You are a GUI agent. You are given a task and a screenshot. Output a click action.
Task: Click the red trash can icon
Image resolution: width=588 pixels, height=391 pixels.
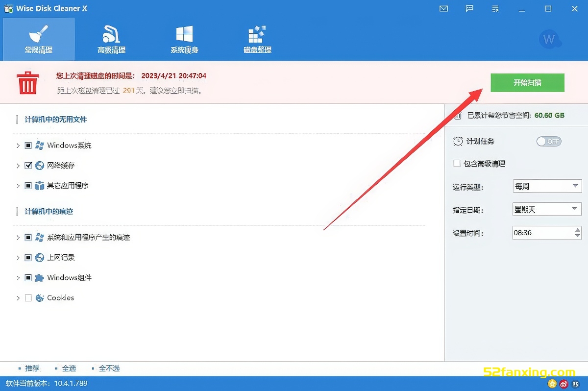click(28, 82)
